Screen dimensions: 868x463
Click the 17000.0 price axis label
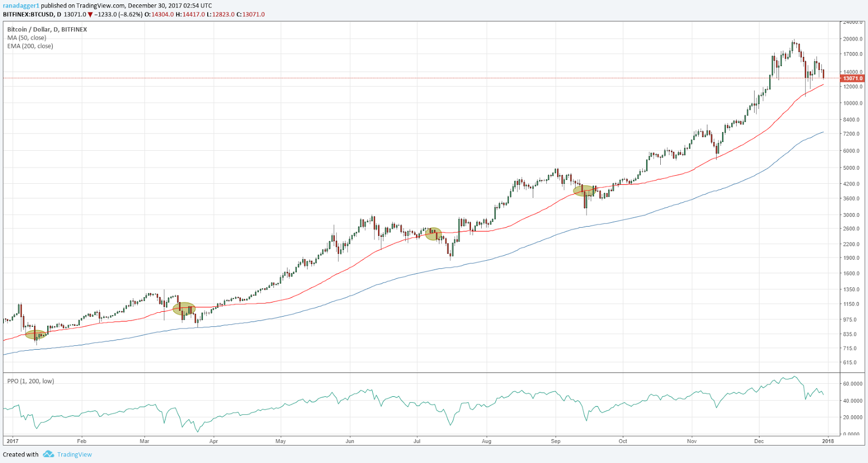(852, 54)
